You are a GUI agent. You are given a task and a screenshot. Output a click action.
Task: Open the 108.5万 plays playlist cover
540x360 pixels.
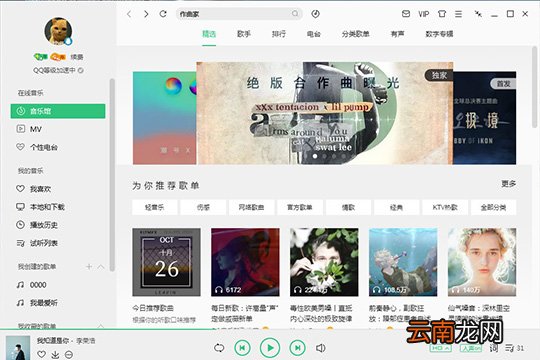pyautogui.click(x=403, y=262)
